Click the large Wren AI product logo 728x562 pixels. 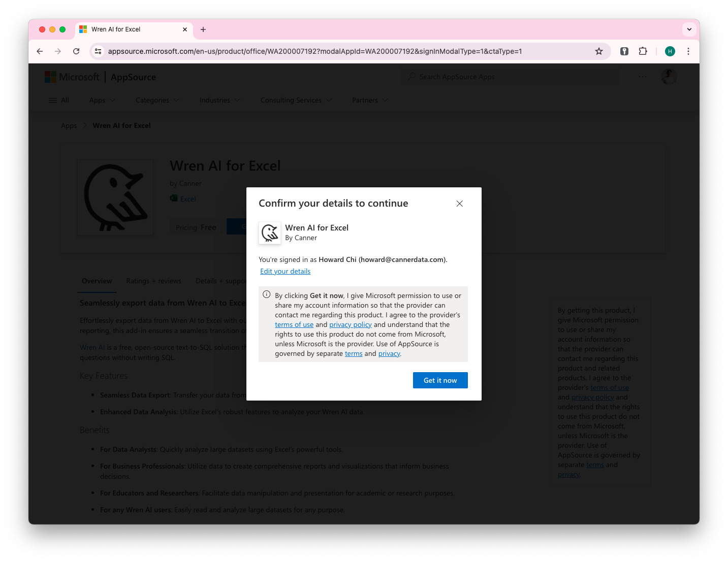(x=115, y=197)
